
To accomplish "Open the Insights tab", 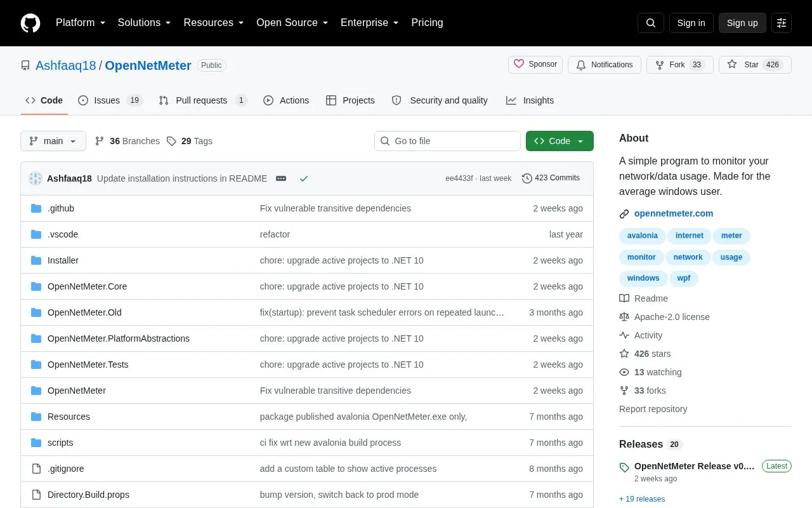I will coord(530,100).
